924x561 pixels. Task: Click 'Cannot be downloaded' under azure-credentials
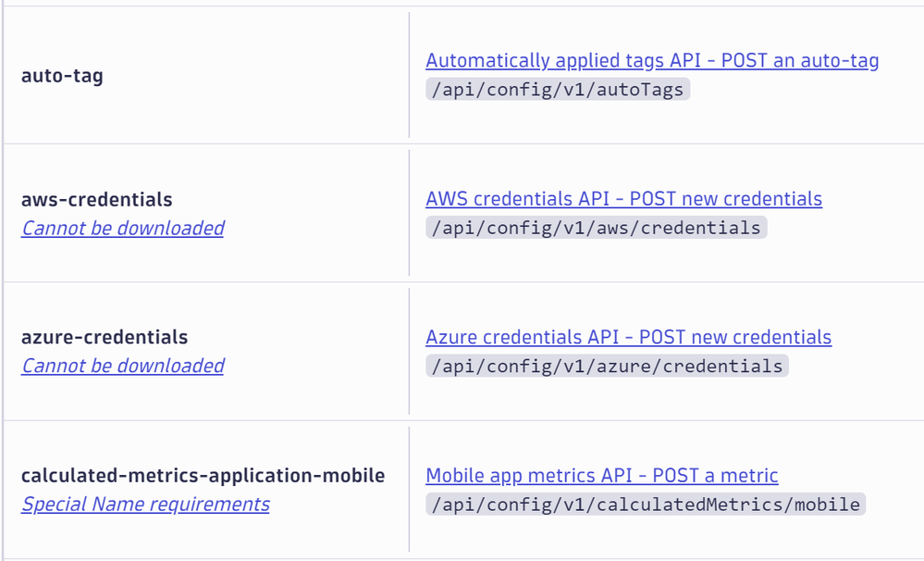[x=122, y=366]
